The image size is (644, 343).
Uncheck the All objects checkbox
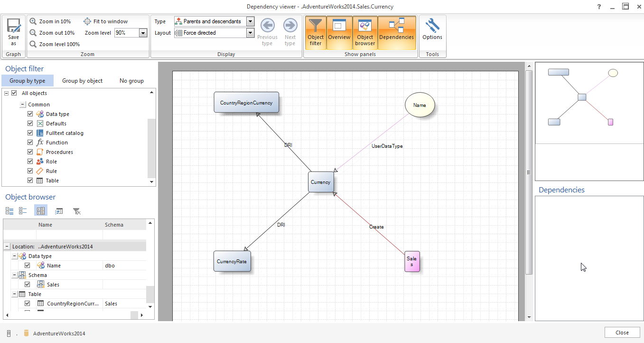(14, 93)
